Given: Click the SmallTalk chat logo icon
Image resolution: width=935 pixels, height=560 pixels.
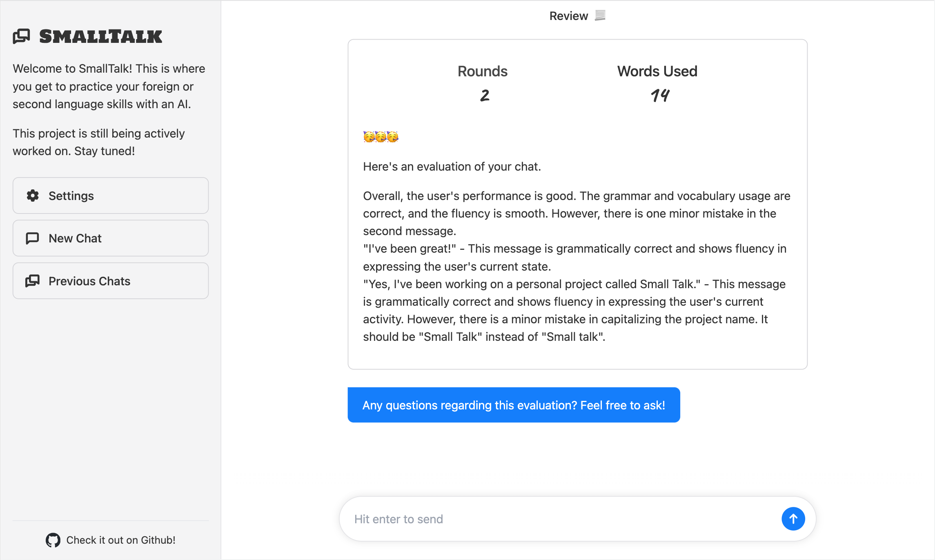Looking at the screenshot, I should coord(22,36).
